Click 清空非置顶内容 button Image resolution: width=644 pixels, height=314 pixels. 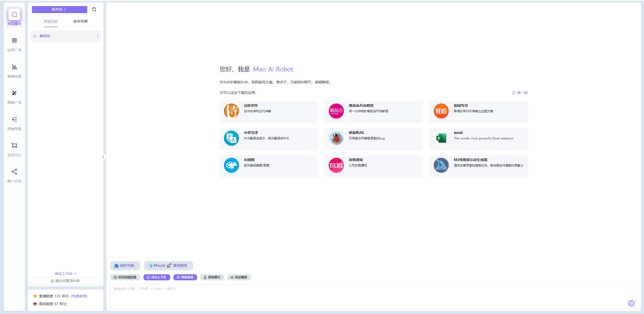point(66,281)
